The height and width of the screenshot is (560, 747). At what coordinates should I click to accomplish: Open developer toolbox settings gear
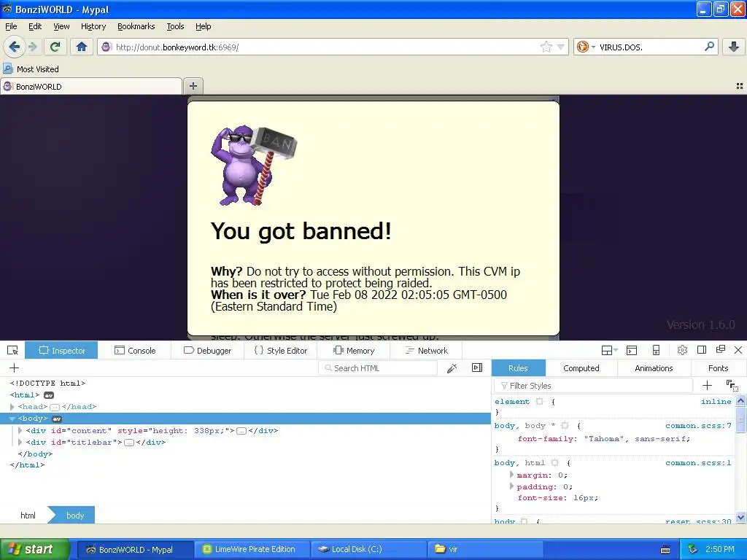click(x=682, y=350)
